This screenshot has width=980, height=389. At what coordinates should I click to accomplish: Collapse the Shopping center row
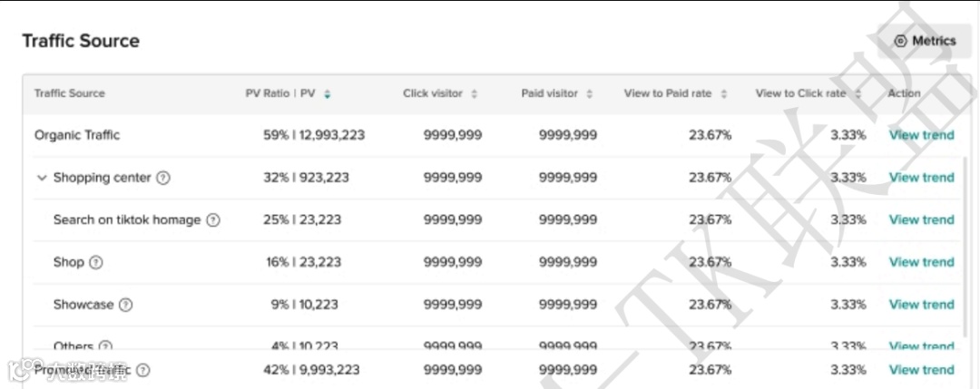click(41, 178)
